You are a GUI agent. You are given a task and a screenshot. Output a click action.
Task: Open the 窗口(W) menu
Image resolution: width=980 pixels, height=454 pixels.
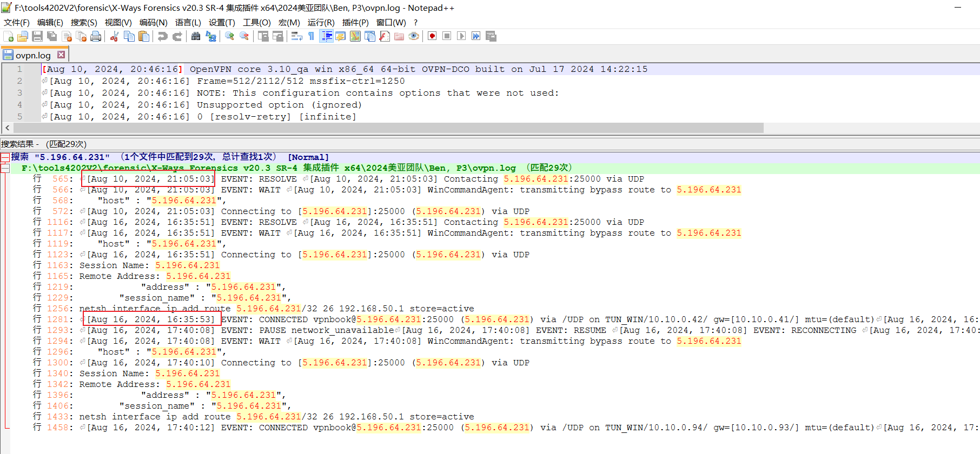pos(391,22)
